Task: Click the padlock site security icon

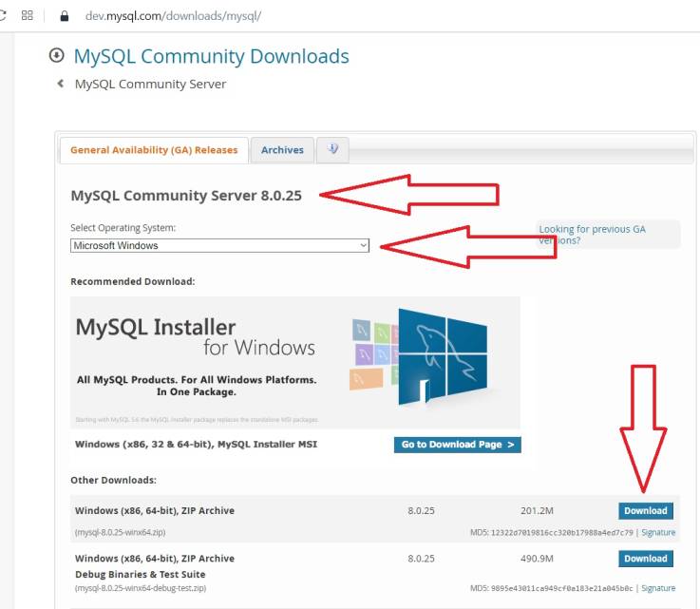Action: point(65,16)
